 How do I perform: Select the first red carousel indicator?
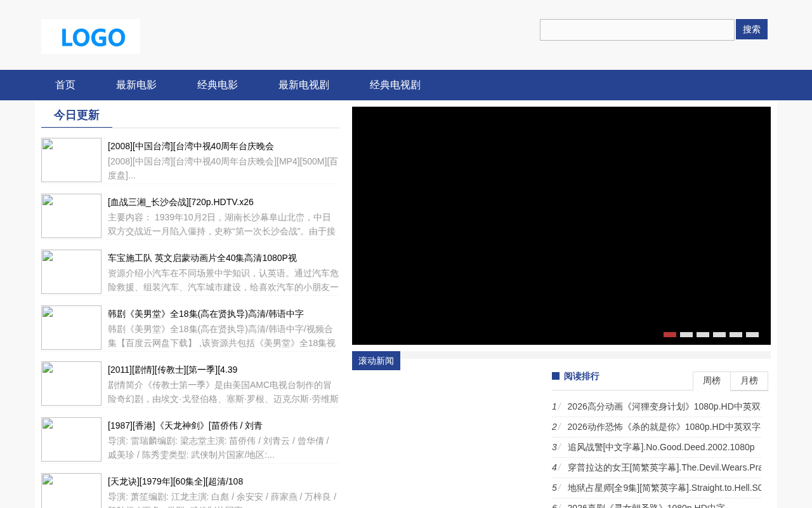coord(670,335)
